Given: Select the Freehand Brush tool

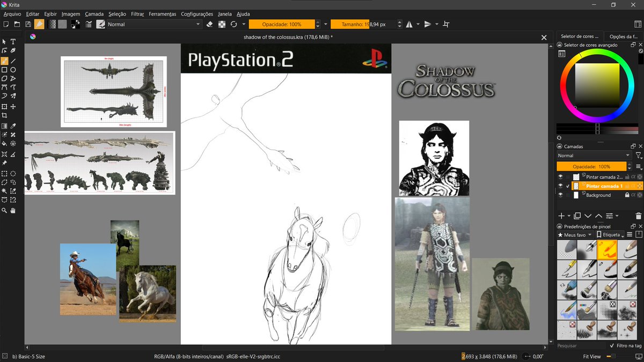Looking at the screenshot, I should [4, 61].
